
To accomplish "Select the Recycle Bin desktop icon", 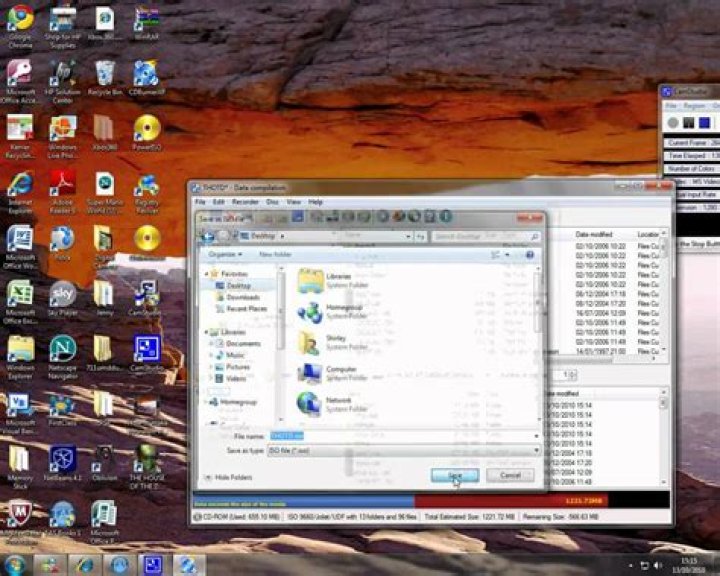I will (x=104, y=76).
